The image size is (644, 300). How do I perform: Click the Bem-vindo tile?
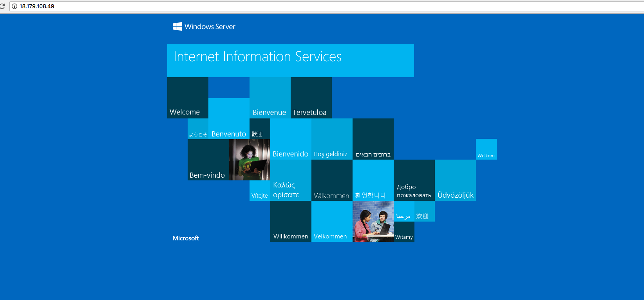tap(208, 160)
